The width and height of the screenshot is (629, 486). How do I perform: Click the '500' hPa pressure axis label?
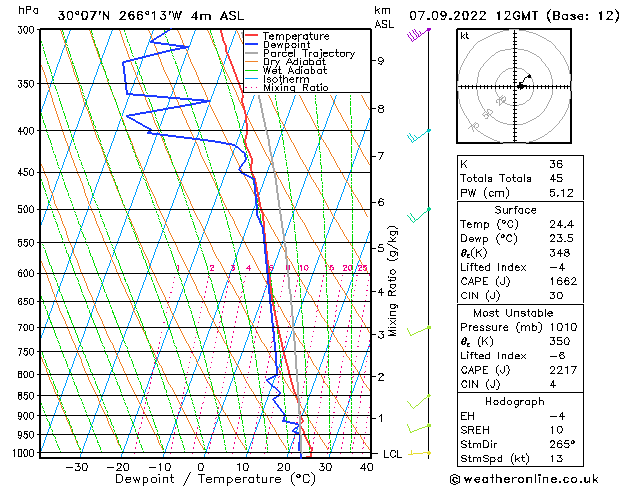click(x=26, y=209)
